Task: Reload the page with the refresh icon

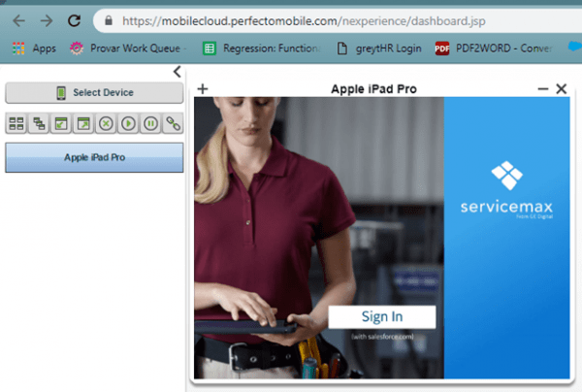Action: tap(75, 20)
